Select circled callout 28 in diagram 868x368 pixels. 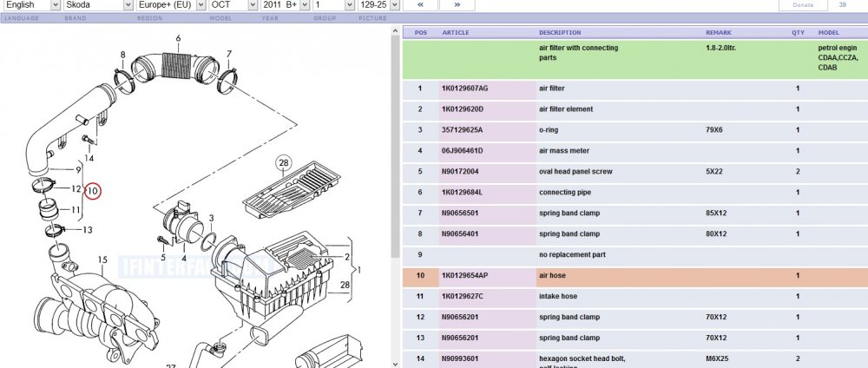point(284,162)
